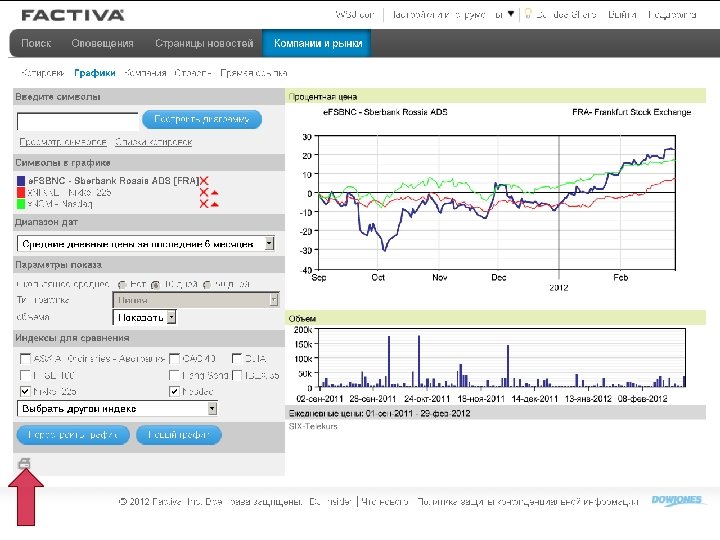Enable the Hang Seng index checkbox

tap(174, 375)
